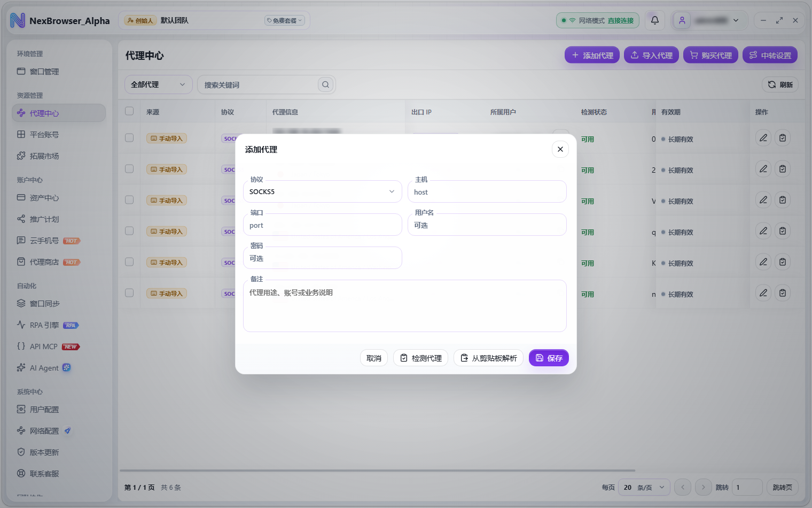Click the notification bell icon
812x508 pixels.
tap(654, 20)
